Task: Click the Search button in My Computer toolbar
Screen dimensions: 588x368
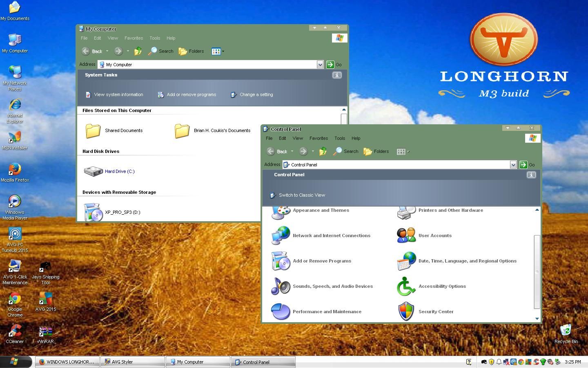Action: [161, 51]
